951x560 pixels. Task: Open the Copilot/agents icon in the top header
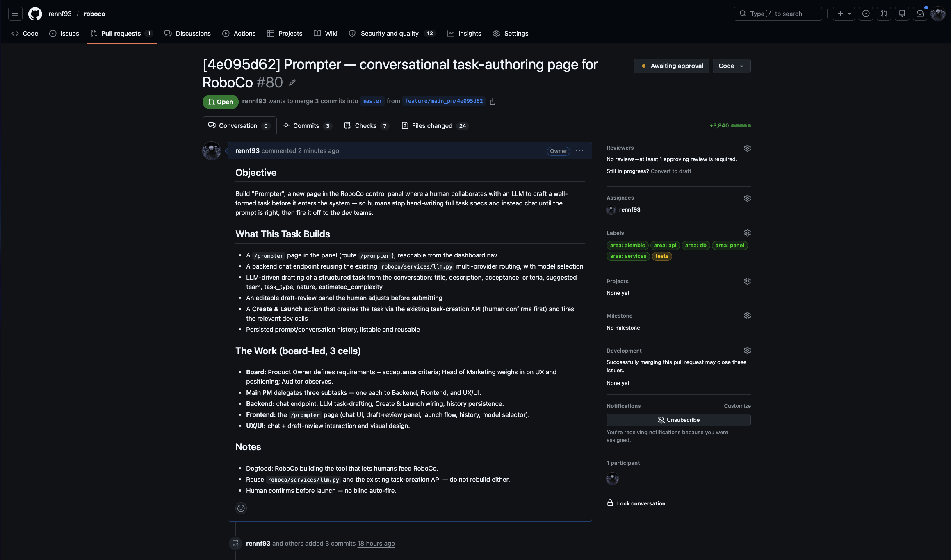click(x=902, y=14)
